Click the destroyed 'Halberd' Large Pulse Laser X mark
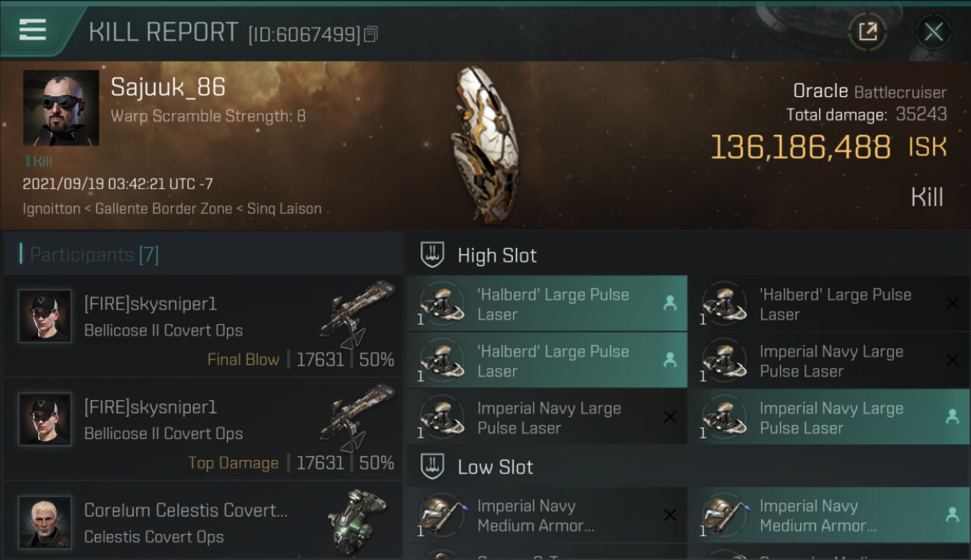 click(952, 303)
